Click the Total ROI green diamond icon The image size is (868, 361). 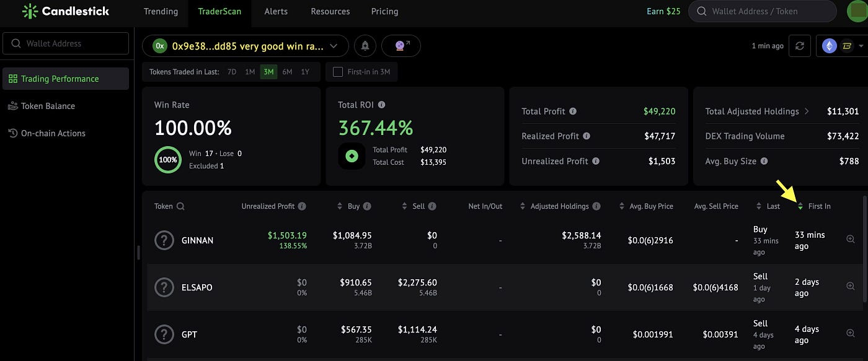point(352,156)
